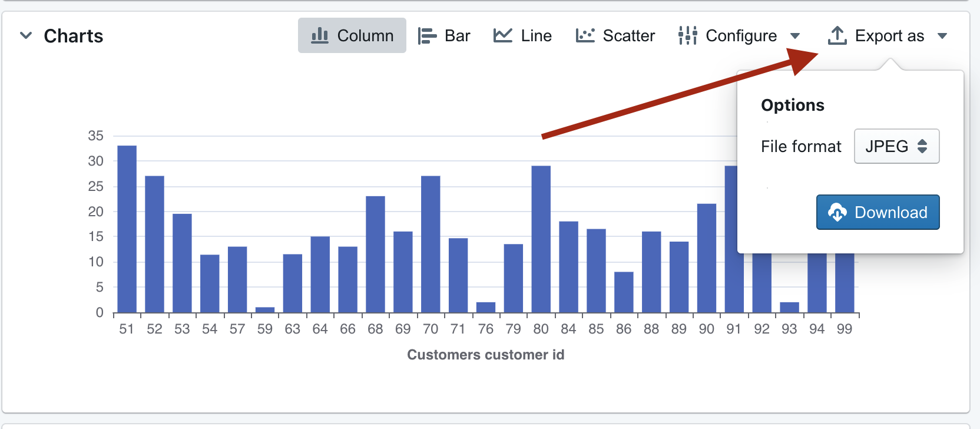
Task: Open the Configure dropdown arrow
Action: (x=795, y=36)
